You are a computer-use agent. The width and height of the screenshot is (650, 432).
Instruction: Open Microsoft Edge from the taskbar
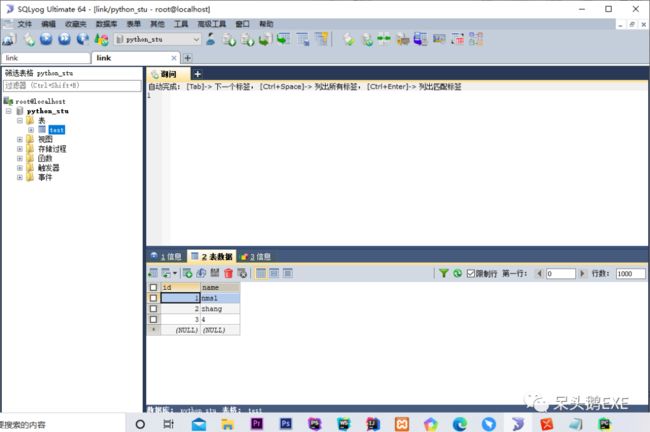tap(460, 424)
